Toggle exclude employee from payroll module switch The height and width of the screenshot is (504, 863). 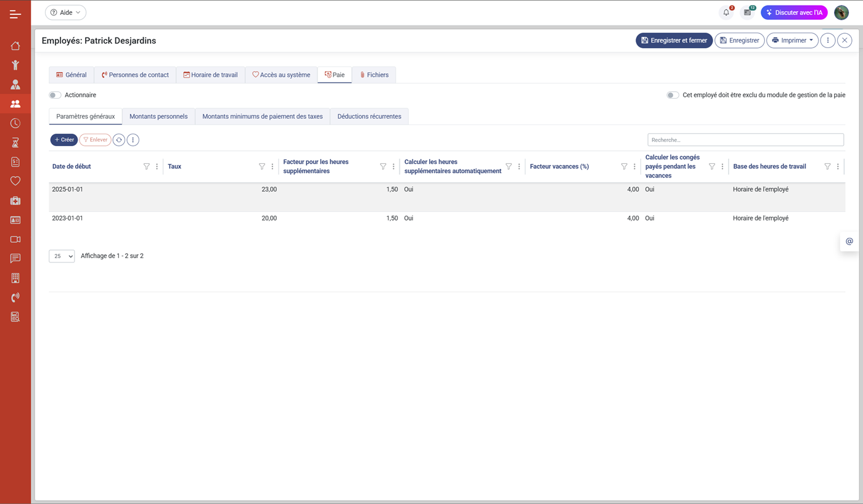point(673,95)
